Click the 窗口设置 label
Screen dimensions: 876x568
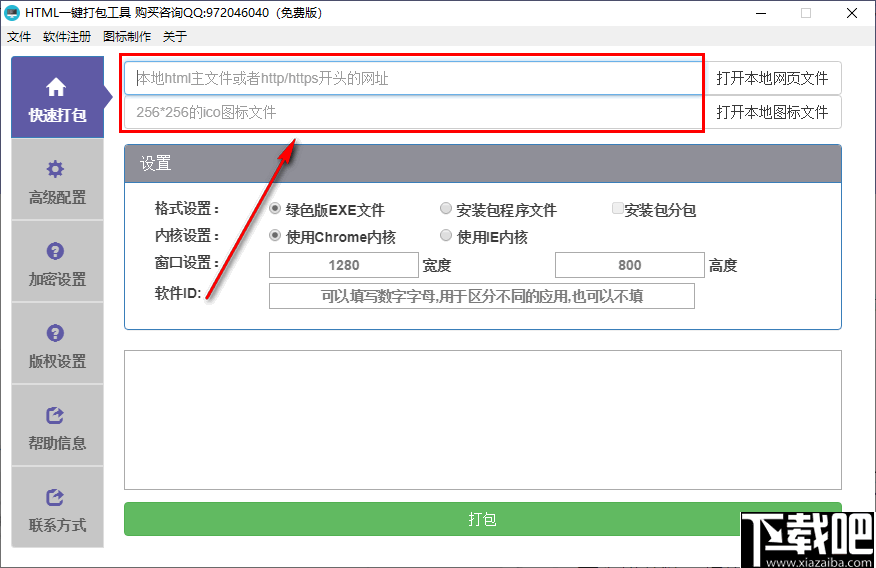pos(187,262)
